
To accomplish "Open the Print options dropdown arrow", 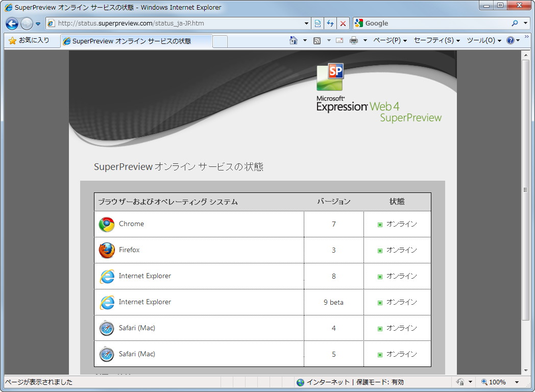I will pyautogui.click(x=364, y=39).
